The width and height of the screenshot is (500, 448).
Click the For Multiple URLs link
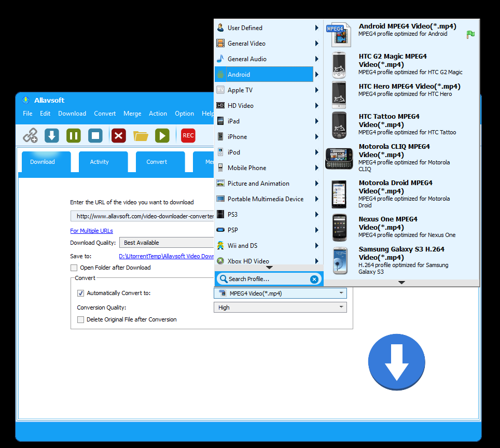[91, 231]
